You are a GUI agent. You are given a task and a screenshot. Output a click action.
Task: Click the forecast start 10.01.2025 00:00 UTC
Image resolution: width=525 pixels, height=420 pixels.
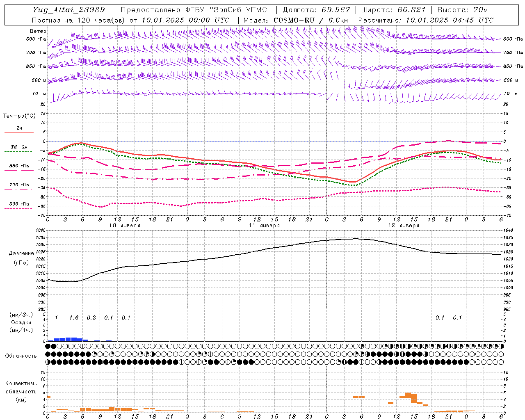pos(185,20)
